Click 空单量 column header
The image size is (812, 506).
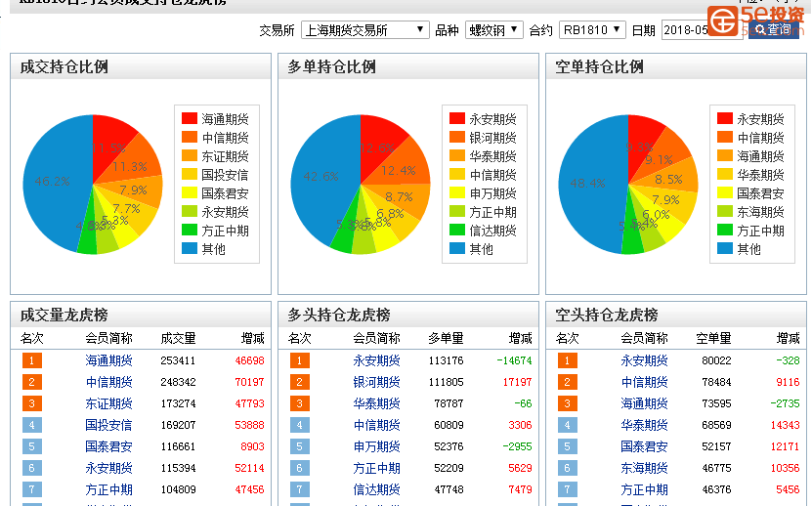[x=713, y=339]
